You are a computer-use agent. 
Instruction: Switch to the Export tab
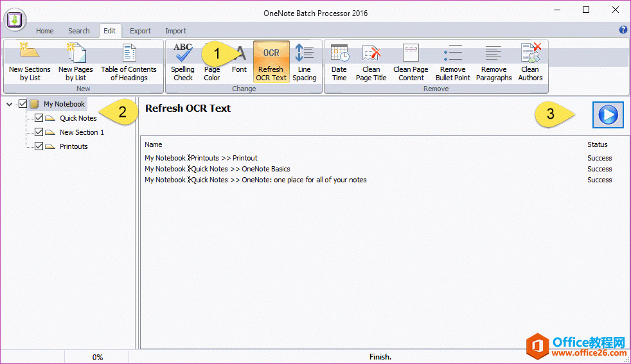(x=140, y=31)
